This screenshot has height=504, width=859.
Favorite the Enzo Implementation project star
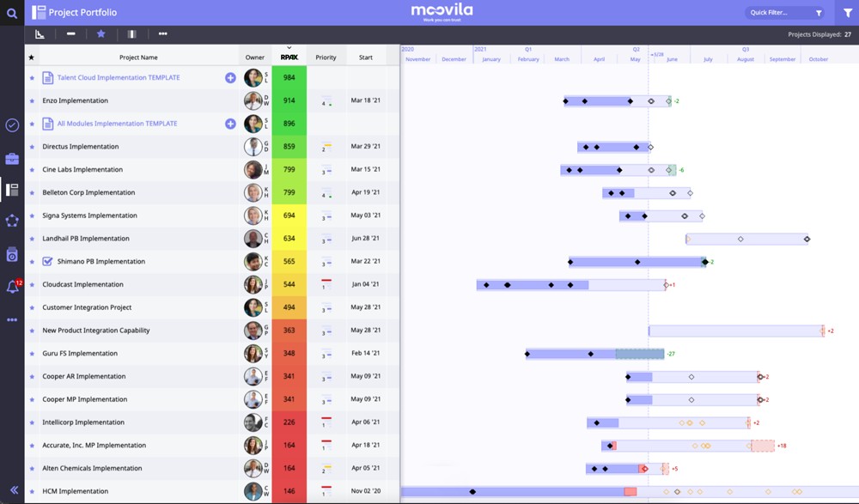31,100
